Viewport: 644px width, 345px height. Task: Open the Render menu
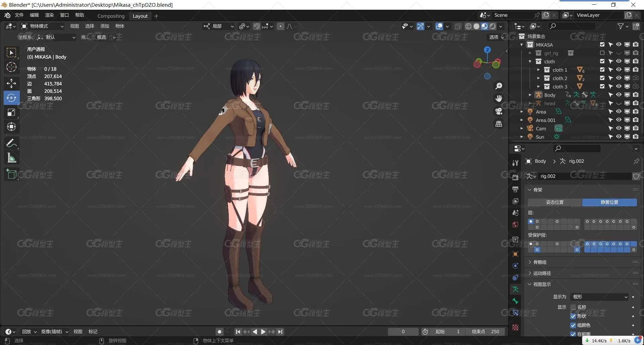49,15
